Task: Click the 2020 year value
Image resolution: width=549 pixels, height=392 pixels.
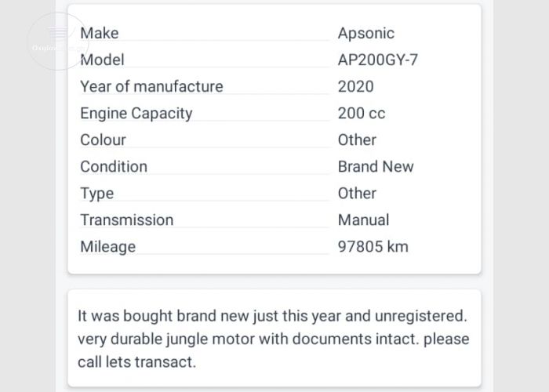Action: 356,86
